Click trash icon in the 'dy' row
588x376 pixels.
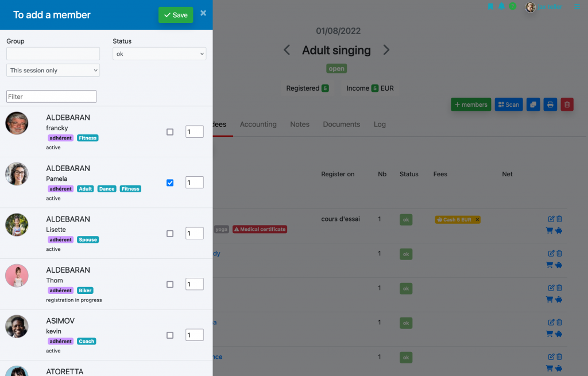coord(559,253)
